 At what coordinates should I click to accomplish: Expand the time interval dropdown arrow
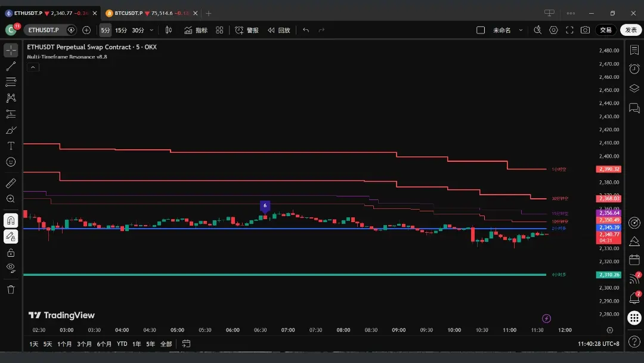click(x=151, y=30)
